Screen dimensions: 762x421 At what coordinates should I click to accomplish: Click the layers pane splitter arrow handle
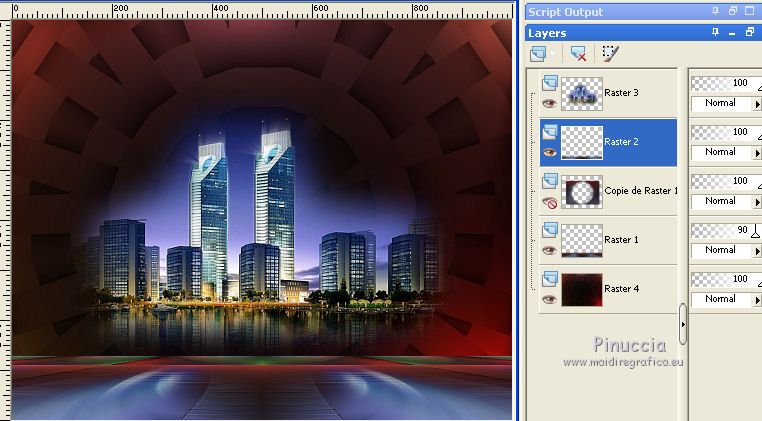pyautogui.click(x=683, y=324)
